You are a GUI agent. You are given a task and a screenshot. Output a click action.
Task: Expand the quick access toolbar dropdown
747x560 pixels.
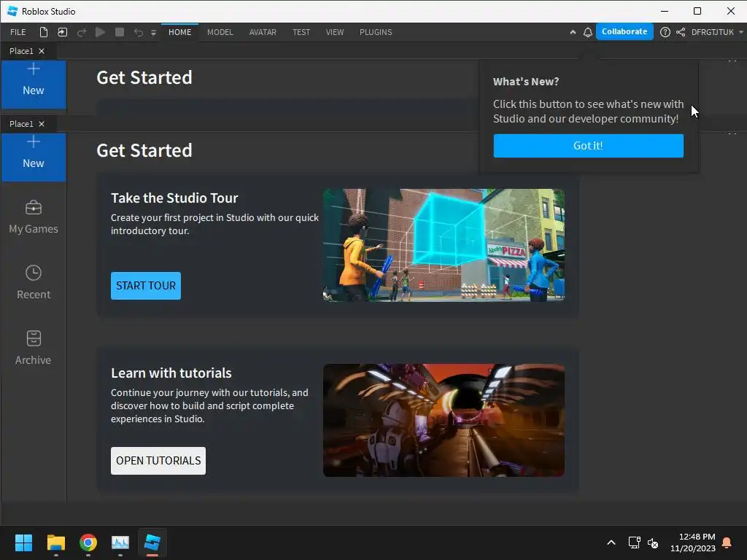153,32
